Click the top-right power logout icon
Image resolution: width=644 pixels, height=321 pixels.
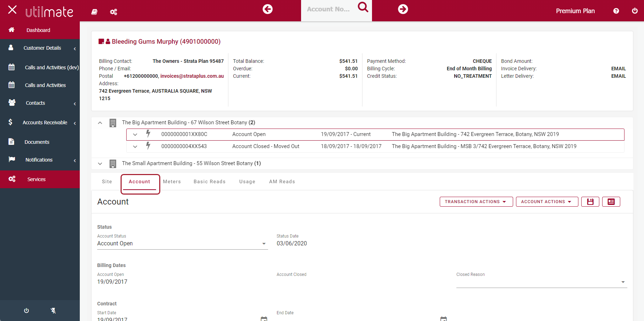(x=635, y=11)
